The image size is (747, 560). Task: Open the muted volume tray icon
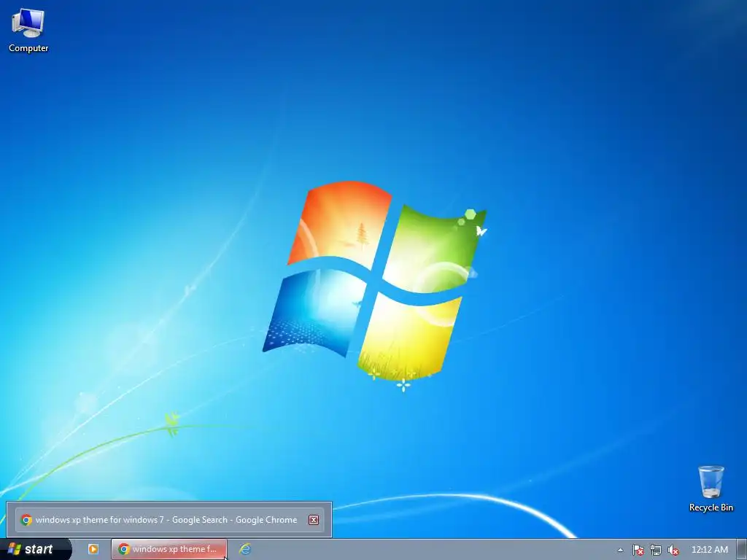[x=673, y=550]
